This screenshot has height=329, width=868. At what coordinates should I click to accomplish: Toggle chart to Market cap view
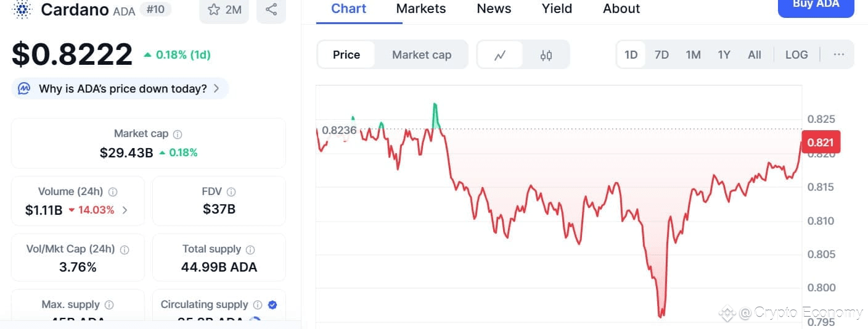(422, 55)
